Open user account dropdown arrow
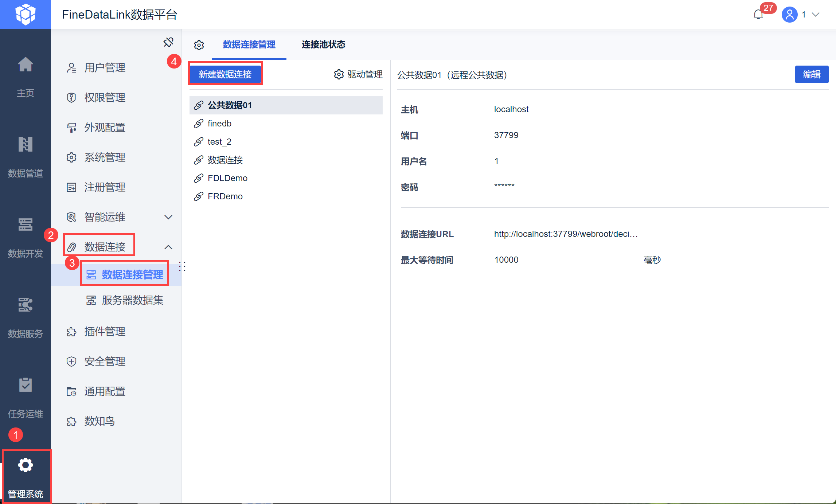The width and height of the screenshot is (836, 504). click(816, 15)
